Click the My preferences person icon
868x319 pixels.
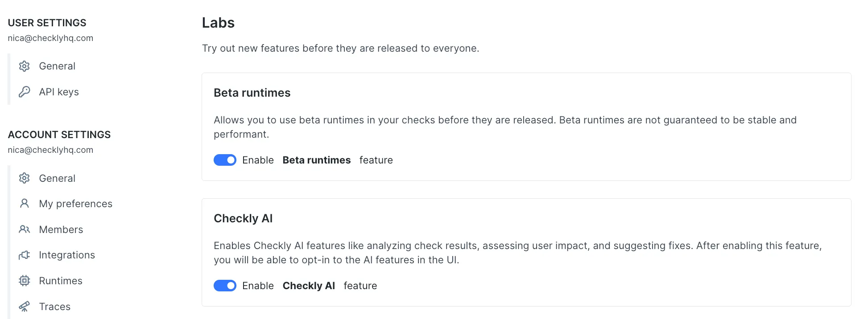click(25, 204)
